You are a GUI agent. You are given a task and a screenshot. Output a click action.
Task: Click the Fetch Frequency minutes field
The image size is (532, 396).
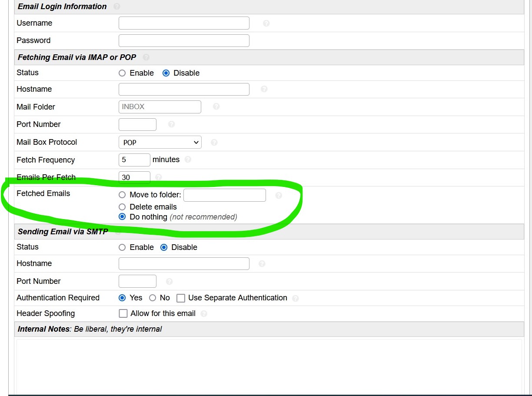[134, 160]
